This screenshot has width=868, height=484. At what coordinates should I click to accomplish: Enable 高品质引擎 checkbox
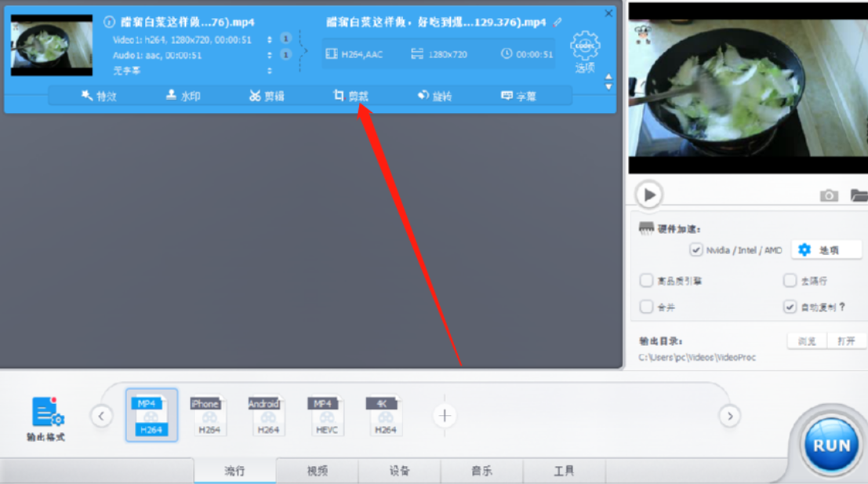[x=646, y=281]
